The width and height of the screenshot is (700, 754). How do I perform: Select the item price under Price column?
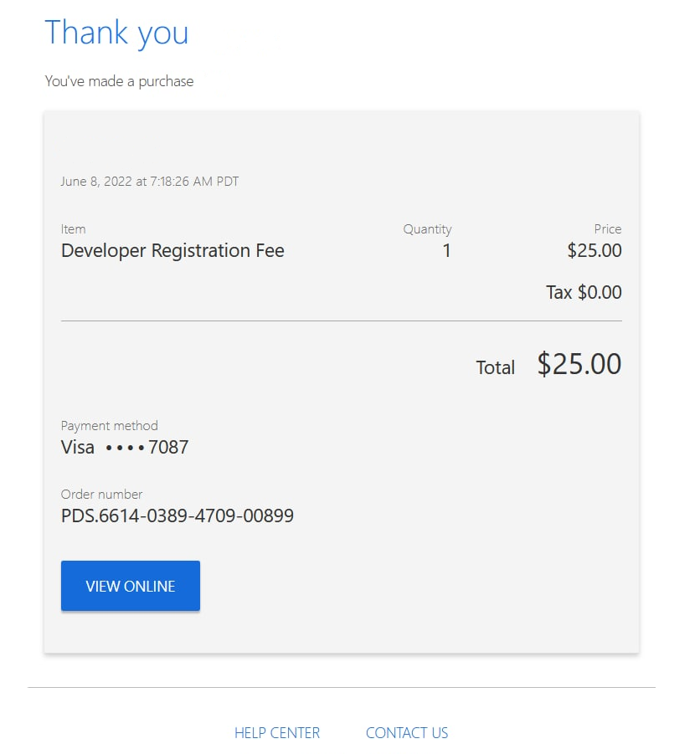coord(594,250)
